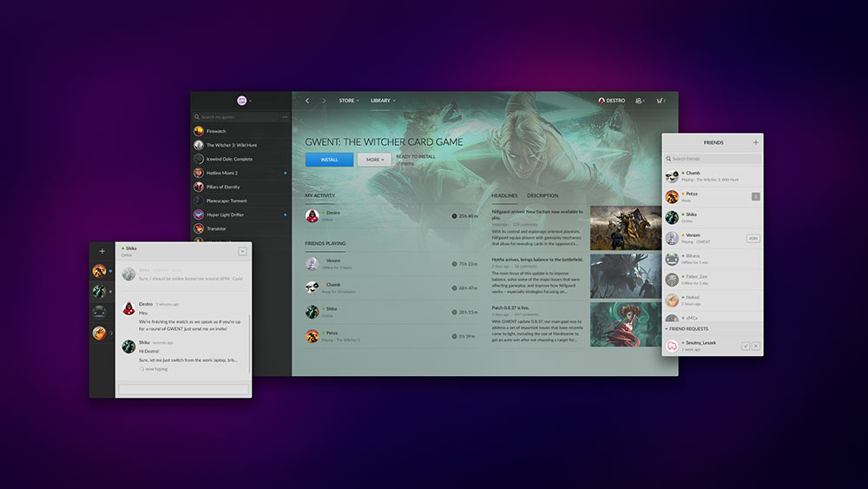Click Venom avatar under Friends Playing
868x489 pixels.
[x=312, y=263]
